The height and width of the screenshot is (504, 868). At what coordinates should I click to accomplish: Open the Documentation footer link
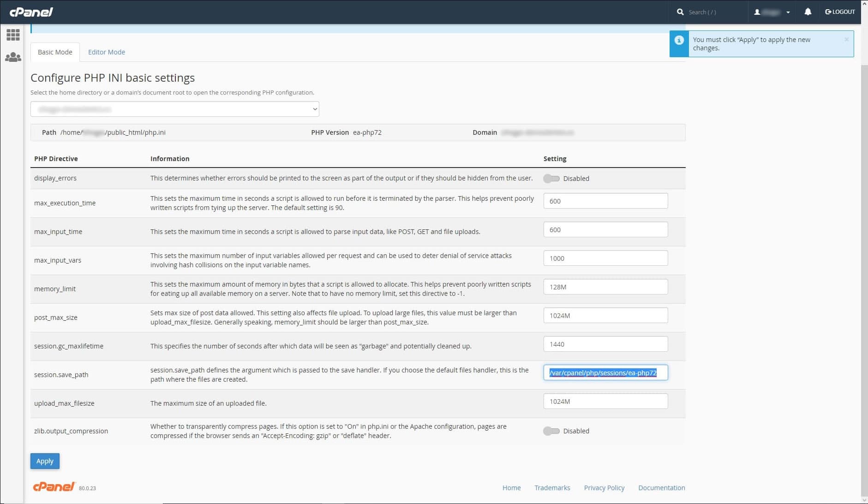pos(661,488)
